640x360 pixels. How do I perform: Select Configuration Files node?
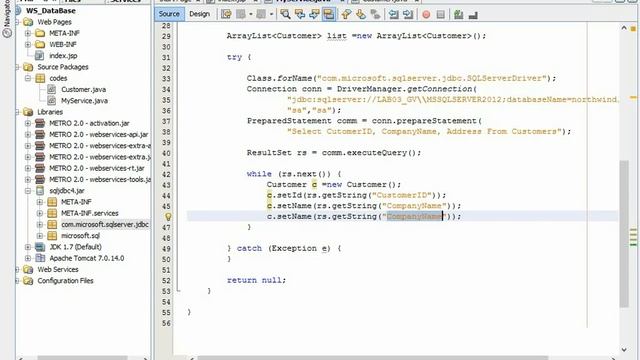click(65, 281)
